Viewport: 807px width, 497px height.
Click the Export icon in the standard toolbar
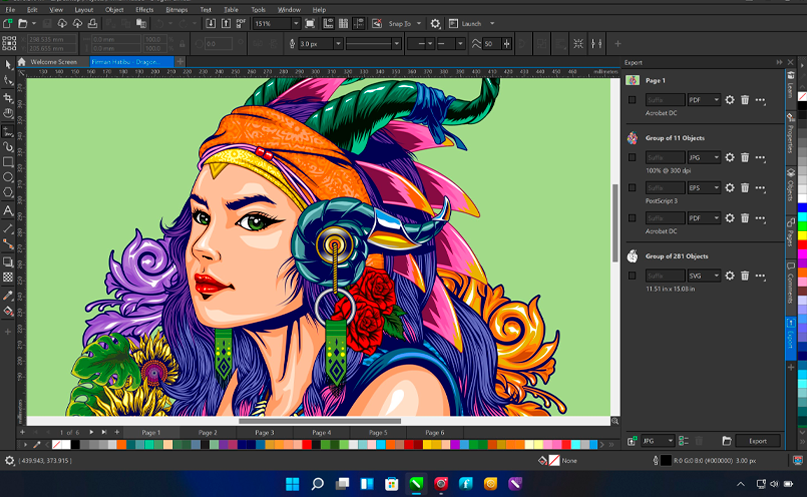(x=226, y=24)
